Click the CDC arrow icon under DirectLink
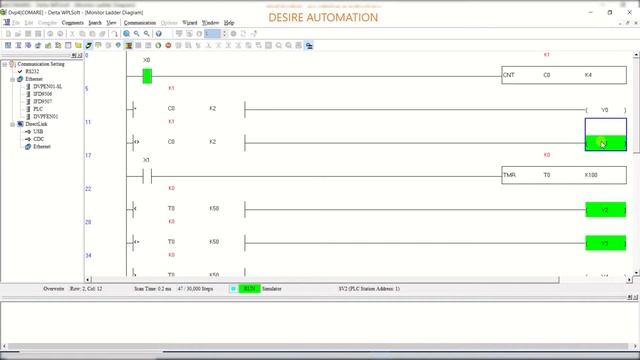Screen dimensions: 640x360 pos(28,139)
